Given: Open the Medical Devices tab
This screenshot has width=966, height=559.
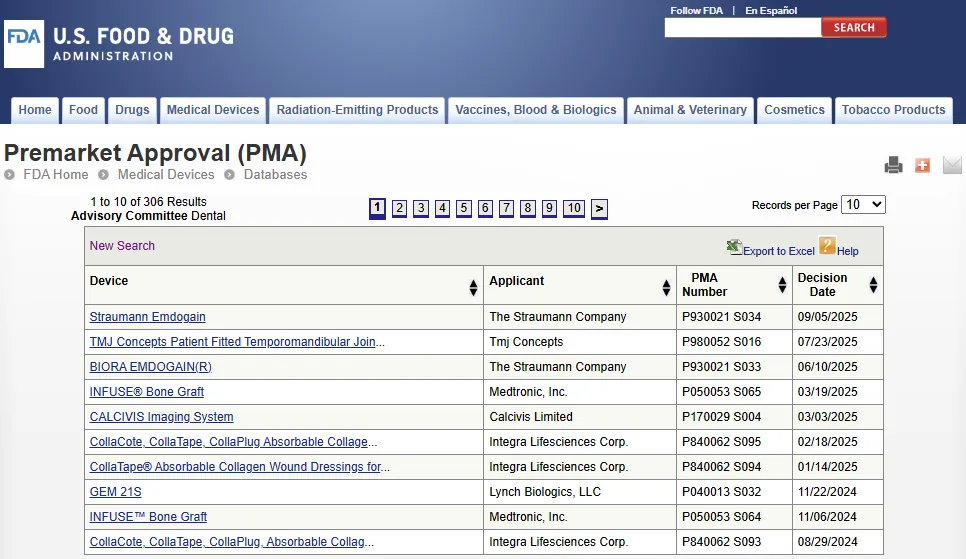Looking at the screenshot, I should point(213,110).
